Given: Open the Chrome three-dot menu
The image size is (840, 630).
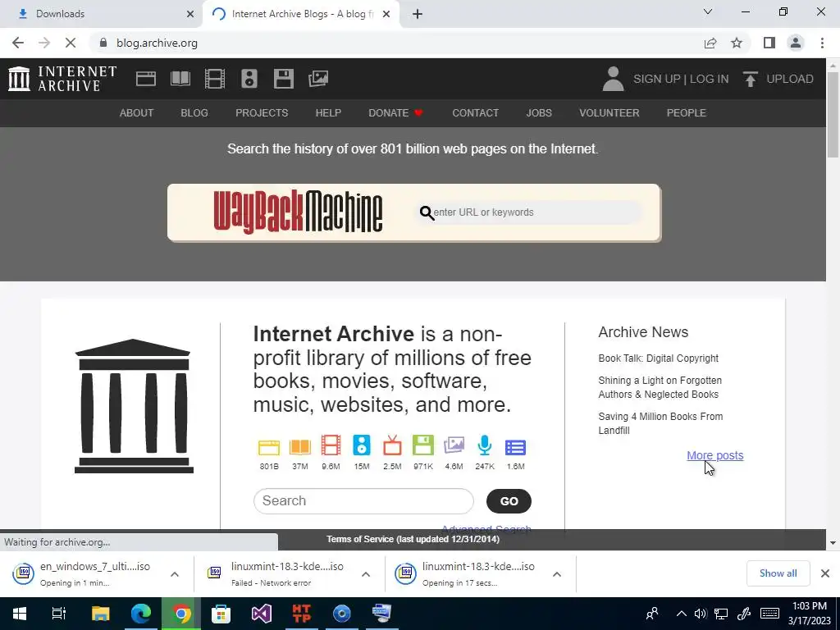Looking at the screenshot, I should click(x=822, y=43).
